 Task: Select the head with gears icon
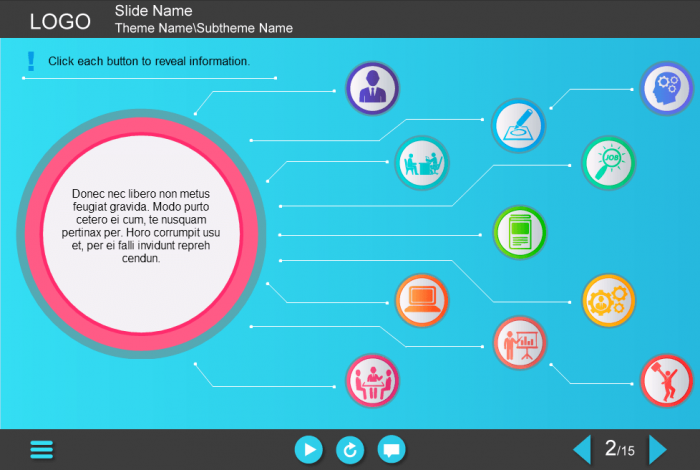pos(665,88)
